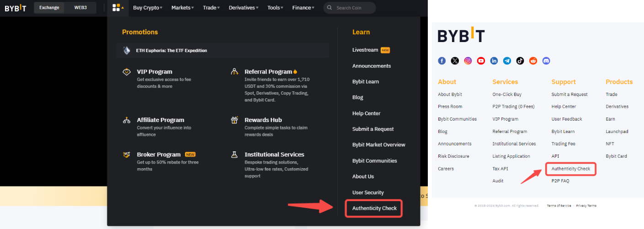Open P2P FAQ in the footer

click(560, 181)
